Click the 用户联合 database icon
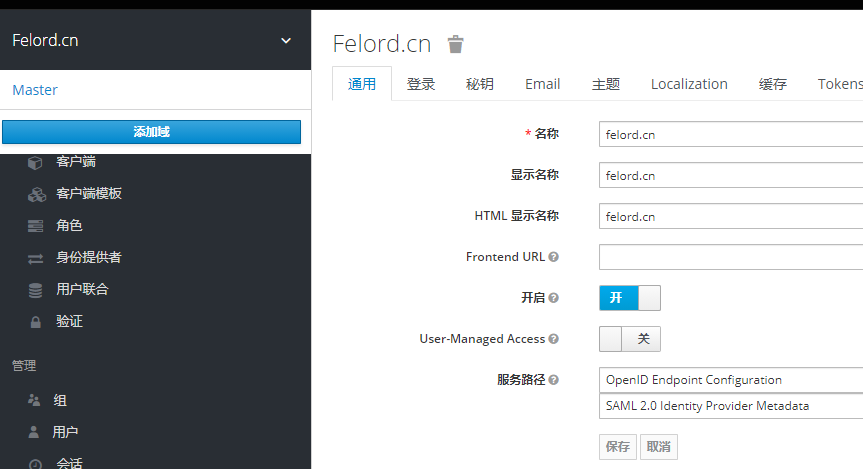Screen dimensions: 863x469 [x=35, y=290]
